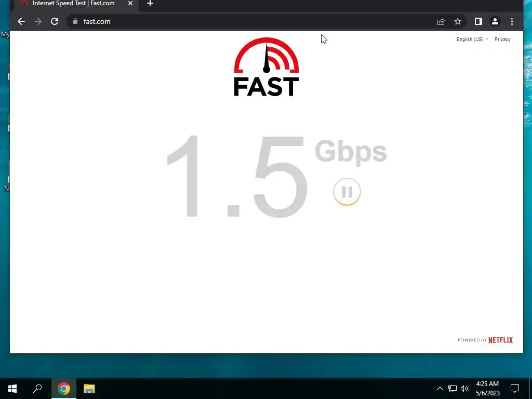Open File Explorer from the taskbar

[x=89, y=389]
